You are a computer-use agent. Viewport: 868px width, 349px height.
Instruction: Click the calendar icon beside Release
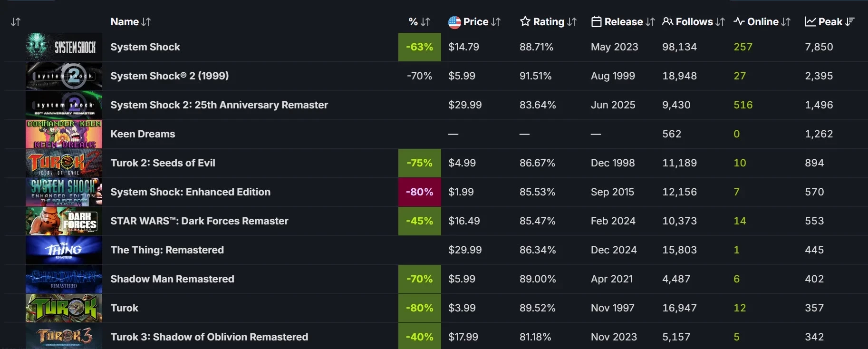pyautogui.click(x=596, y=22)
